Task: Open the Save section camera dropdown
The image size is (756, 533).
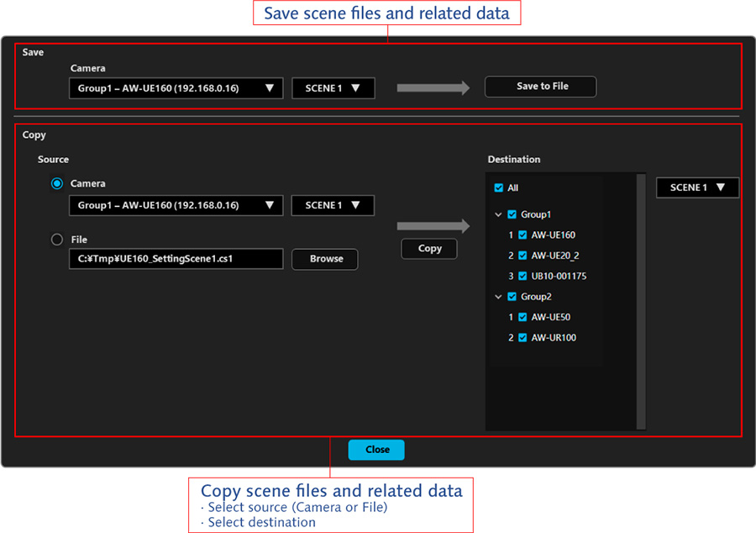Action: tap(176, 88)
